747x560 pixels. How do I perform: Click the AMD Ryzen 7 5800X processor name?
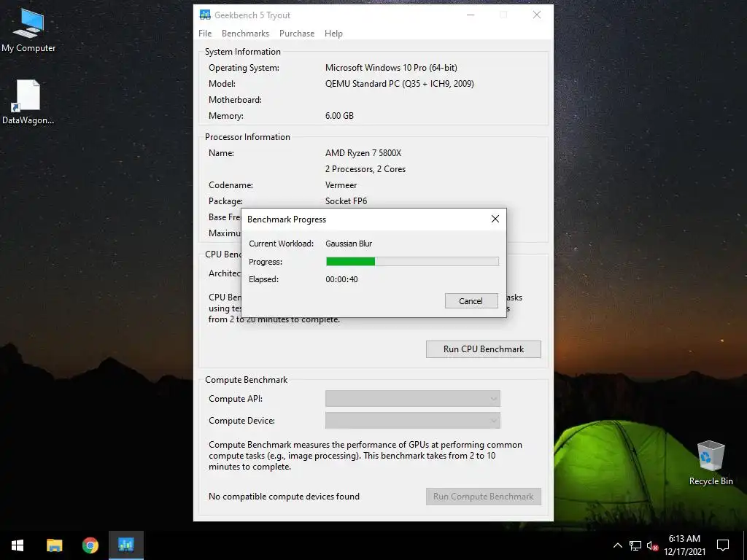point(363,153)
